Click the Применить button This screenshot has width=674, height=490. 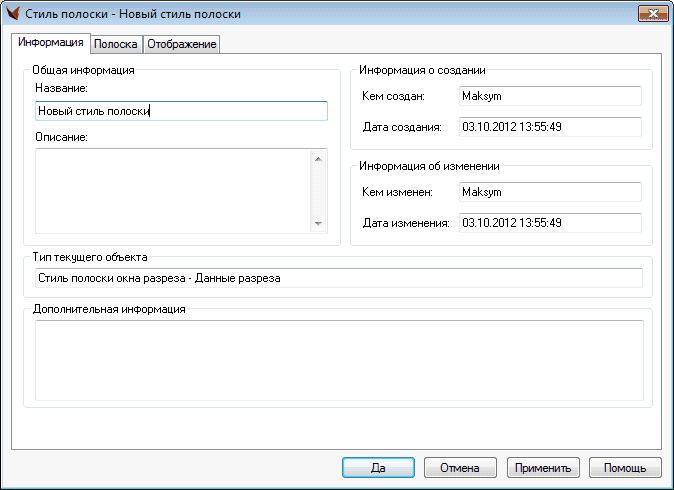(x=544, y=467)
